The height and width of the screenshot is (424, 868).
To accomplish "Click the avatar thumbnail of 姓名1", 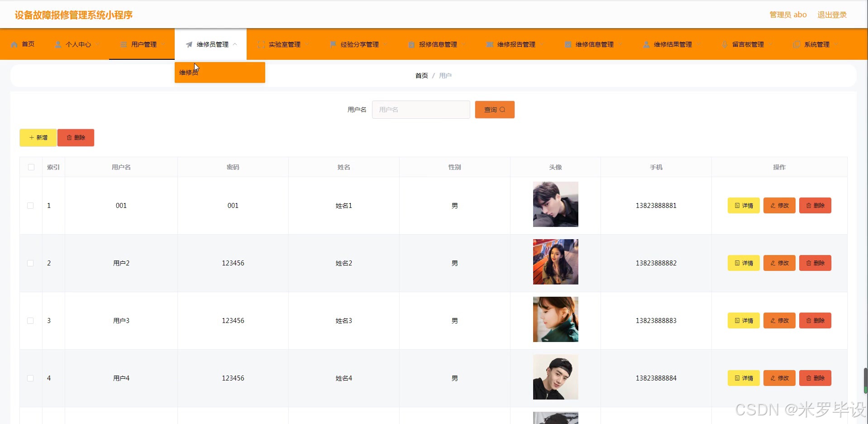I will click(x=556, y=204).
